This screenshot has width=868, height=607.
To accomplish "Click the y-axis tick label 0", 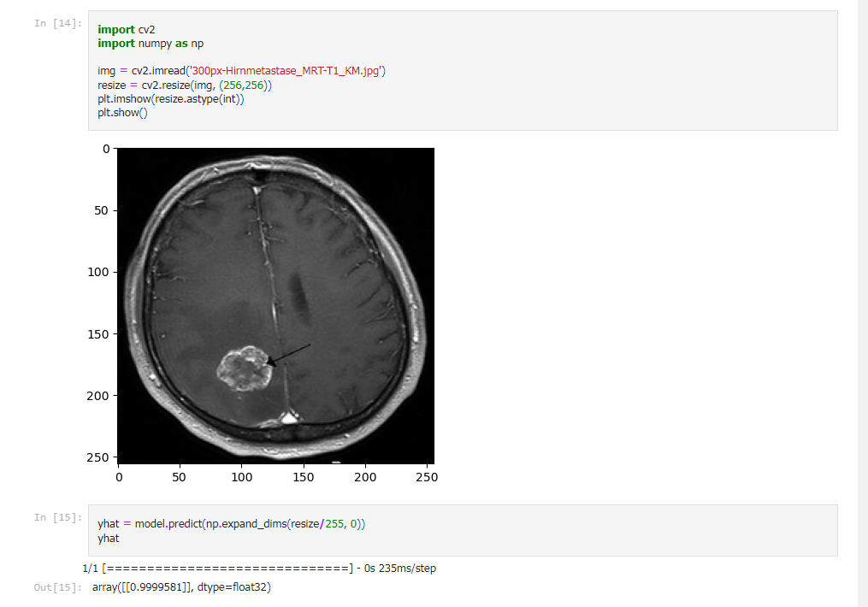I will (106, 148).
